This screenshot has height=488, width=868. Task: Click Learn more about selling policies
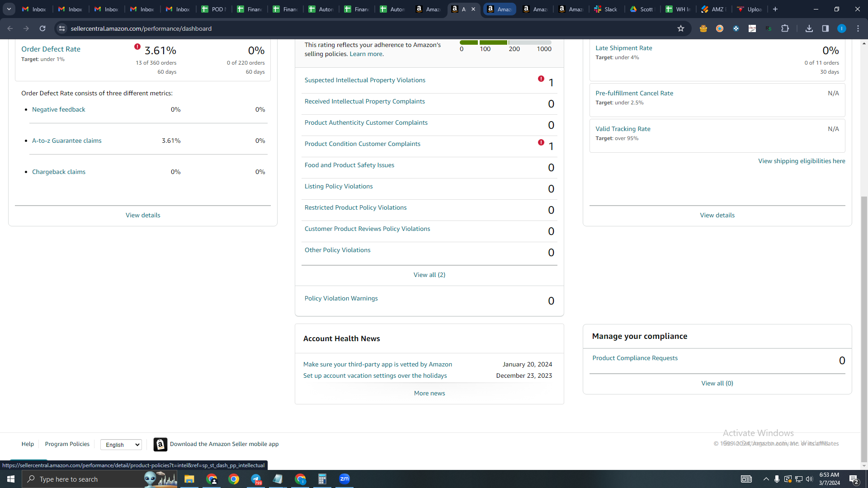tap(366, 54)
